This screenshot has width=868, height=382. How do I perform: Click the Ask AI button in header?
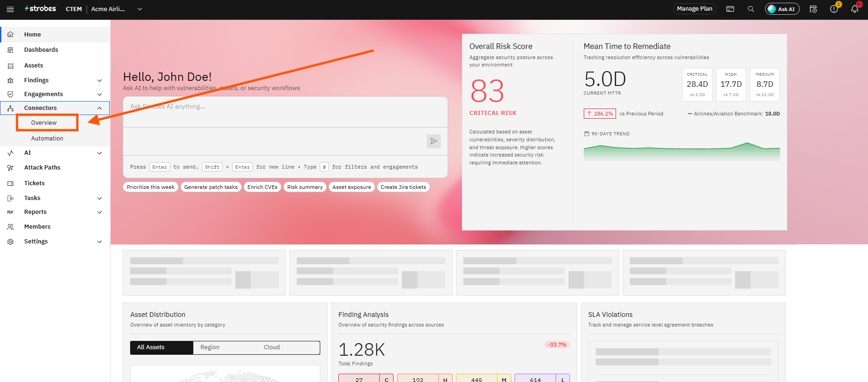click(782, 9)
